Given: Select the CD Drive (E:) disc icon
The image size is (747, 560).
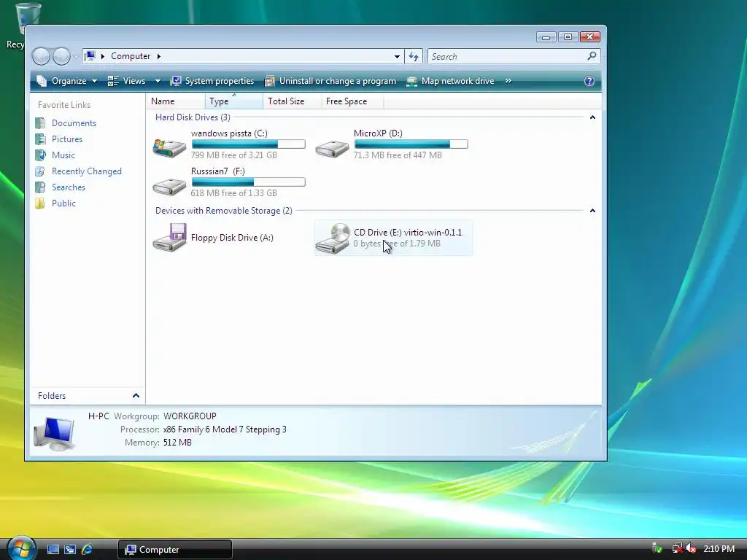Looking at the screenshot, I should 332,238.
